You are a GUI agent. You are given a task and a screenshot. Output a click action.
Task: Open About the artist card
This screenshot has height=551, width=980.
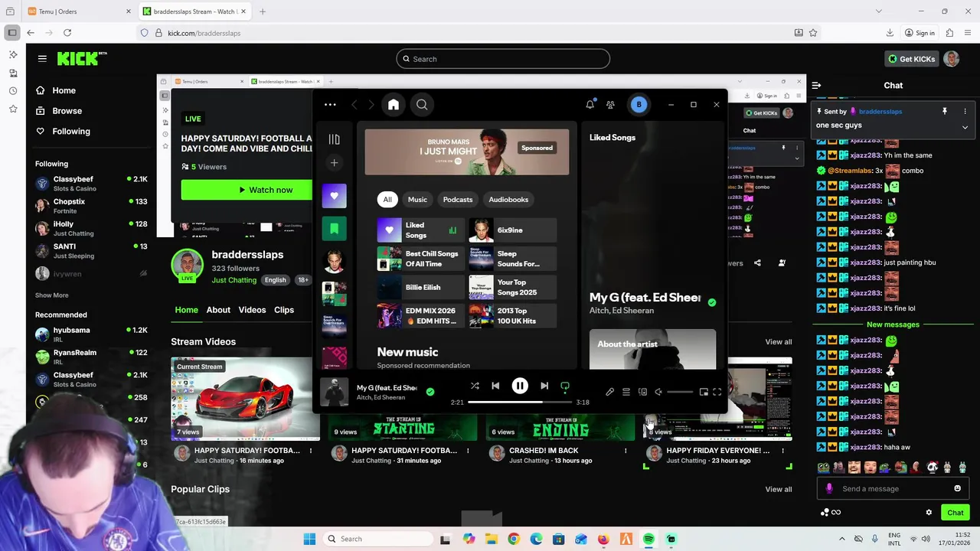pos(652,349)
